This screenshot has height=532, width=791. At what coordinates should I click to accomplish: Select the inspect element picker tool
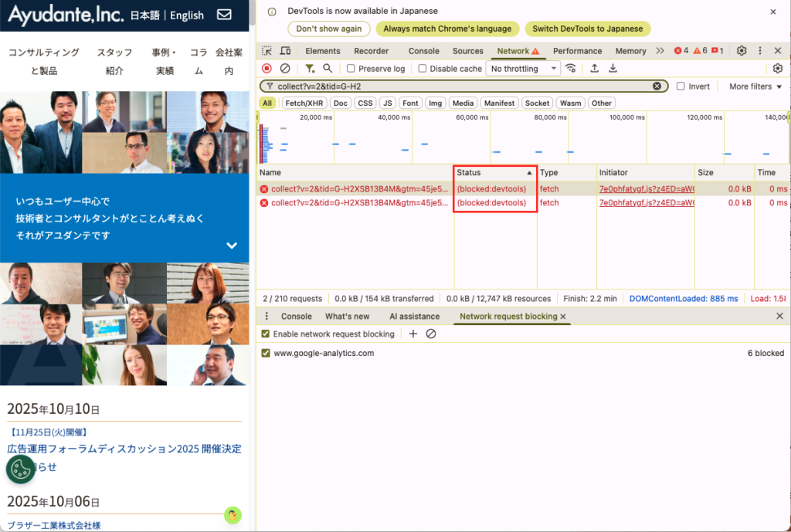pos(267,51)
